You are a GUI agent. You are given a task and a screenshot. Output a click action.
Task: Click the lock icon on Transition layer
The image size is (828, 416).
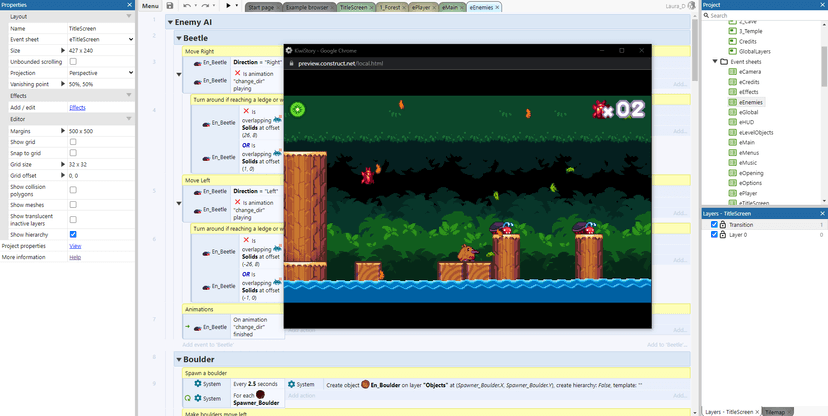coord(723,224)
